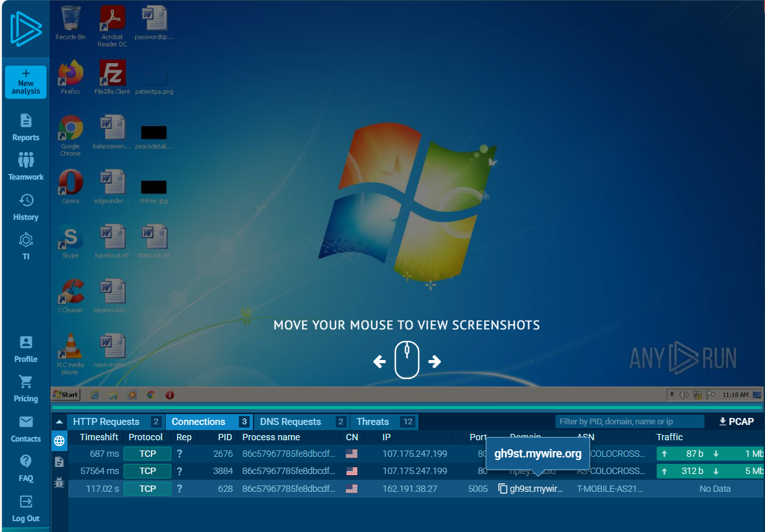Viewport: 765px width, 532px height.
Task: Click the ASN column header
Action: [585, 437]
